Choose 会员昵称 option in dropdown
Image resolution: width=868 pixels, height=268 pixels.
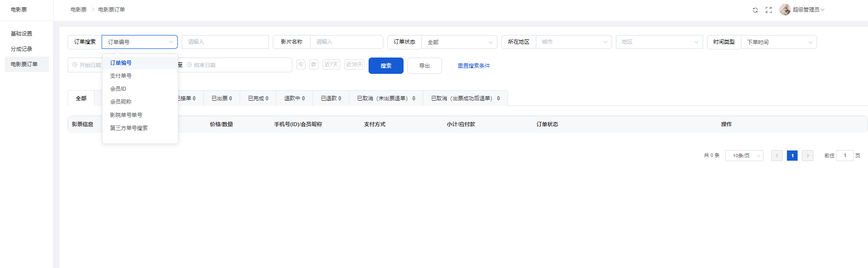click(x=121, y=102)
